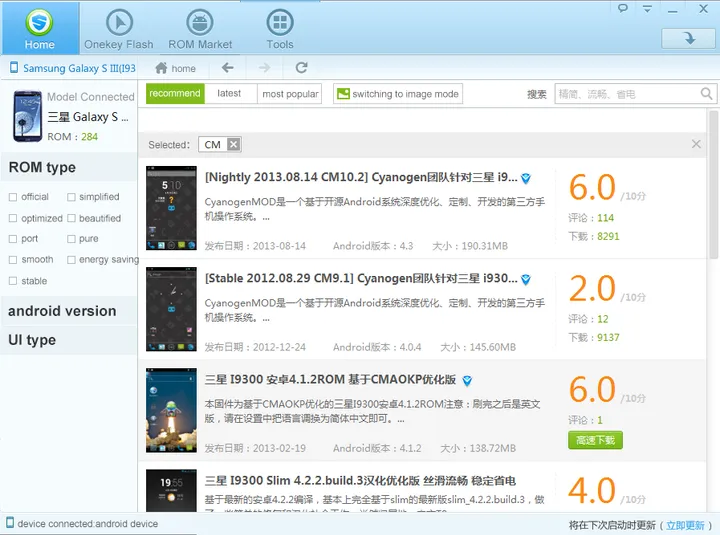The height and width of the screenshot is (535, 720).
Task: Tick the energy saving checkbox
Action: coord(71,260)
